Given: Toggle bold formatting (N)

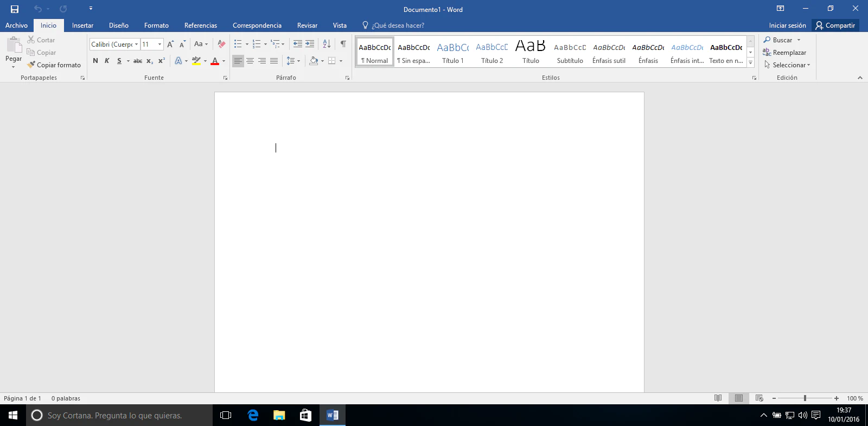Looking at the screenshot, I should 95,61.
